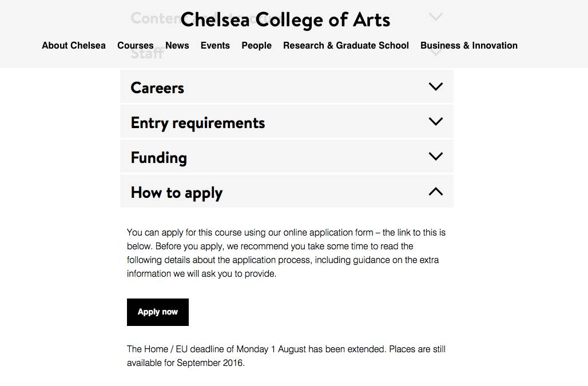Select News in the navigation bar
Screen dimensions: 588x386
[x=177, y=46]
